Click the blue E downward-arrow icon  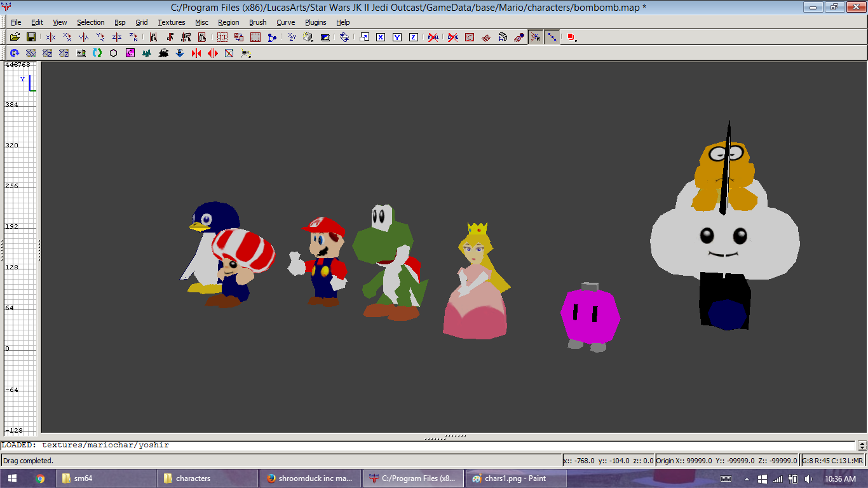pyautogui.click(x=180, y=53)
